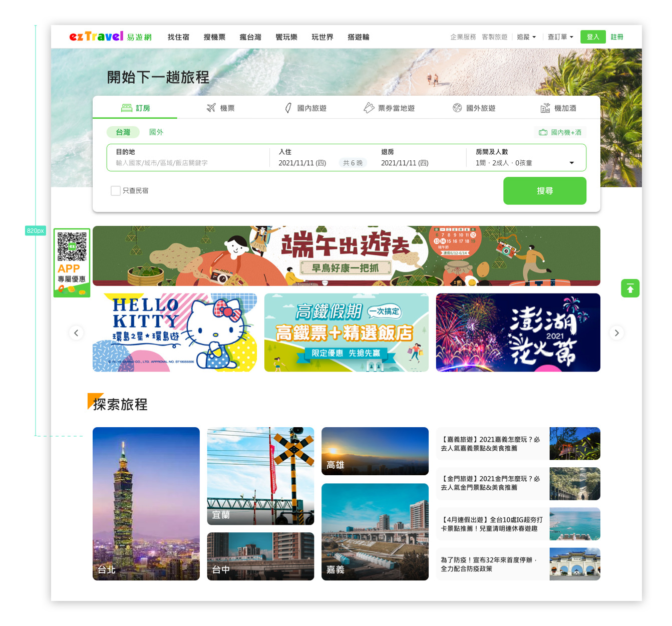Expand the 房間及人數 dropdown

click(571, 163)
